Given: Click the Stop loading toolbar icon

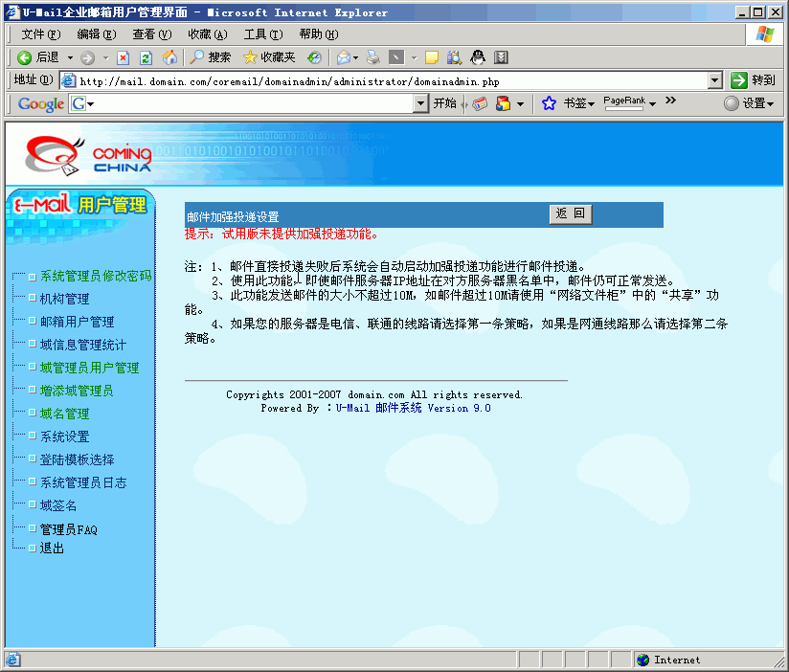Looking at the screenshot, I should pyautogui.click(x=123, y=57).
